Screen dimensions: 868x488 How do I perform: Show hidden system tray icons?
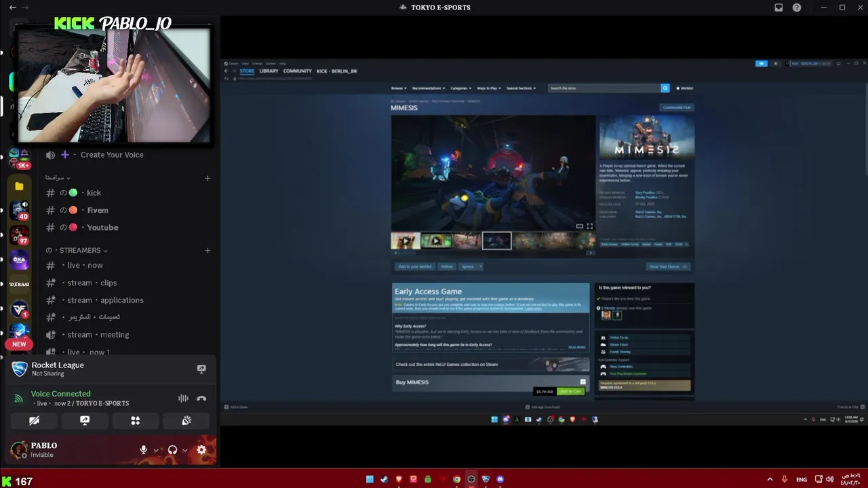[x=770, y=479]
